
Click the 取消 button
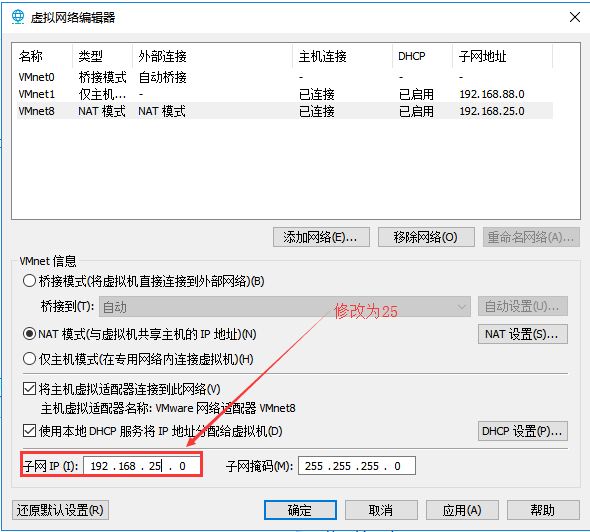(381, 510)
